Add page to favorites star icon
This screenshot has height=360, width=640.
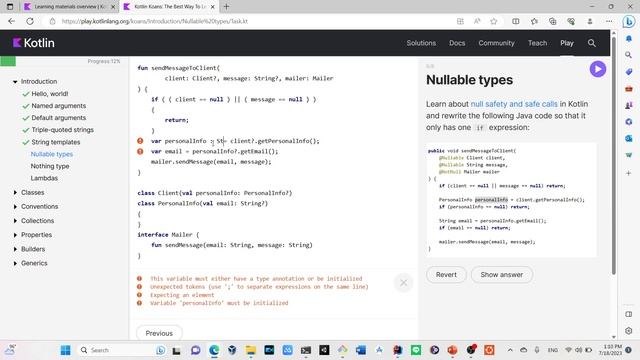tap(493, 21)
